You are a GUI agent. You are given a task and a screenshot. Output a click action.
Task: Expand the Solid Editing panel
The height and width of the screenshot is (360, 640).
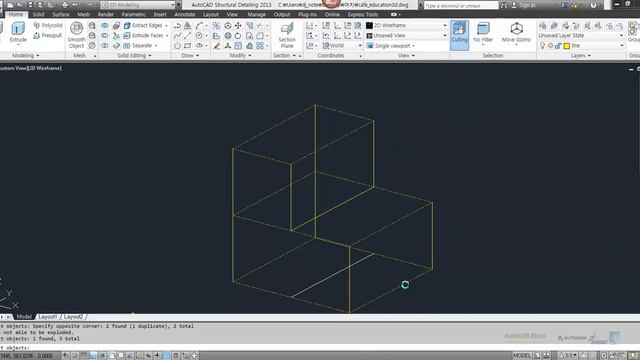pyautogui.click(x=134, y=56)
